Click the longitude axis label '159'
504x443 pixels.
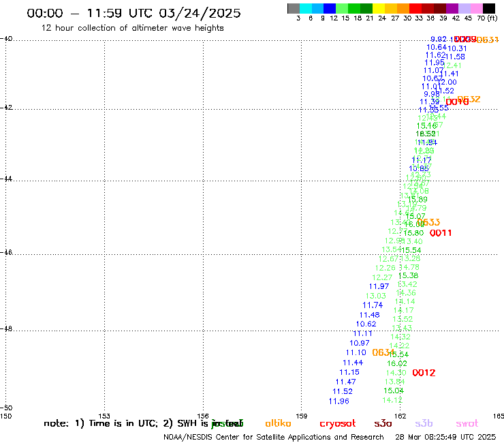click(302, 416)
